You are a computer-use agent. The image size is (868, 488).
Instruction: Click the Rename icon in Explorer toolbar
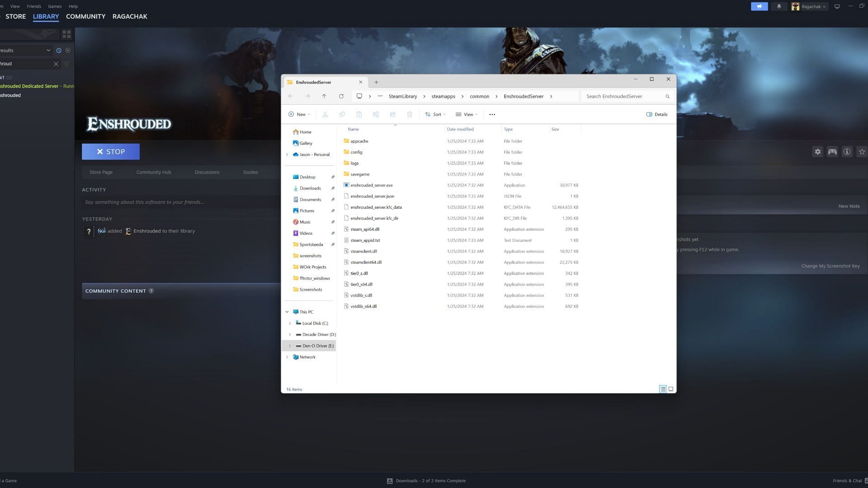click(376, 114)
